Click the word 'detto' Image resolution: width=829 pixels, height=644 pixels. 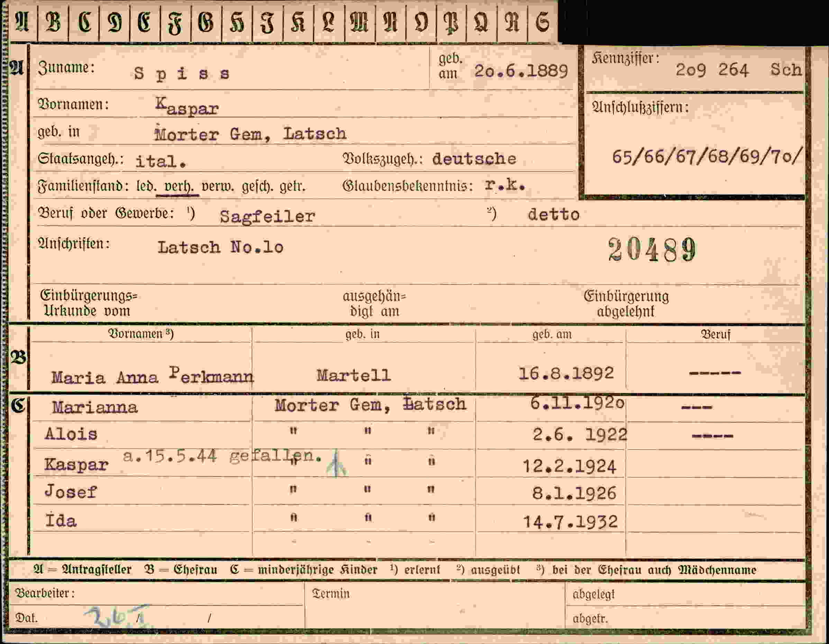[x=554, y=215]
